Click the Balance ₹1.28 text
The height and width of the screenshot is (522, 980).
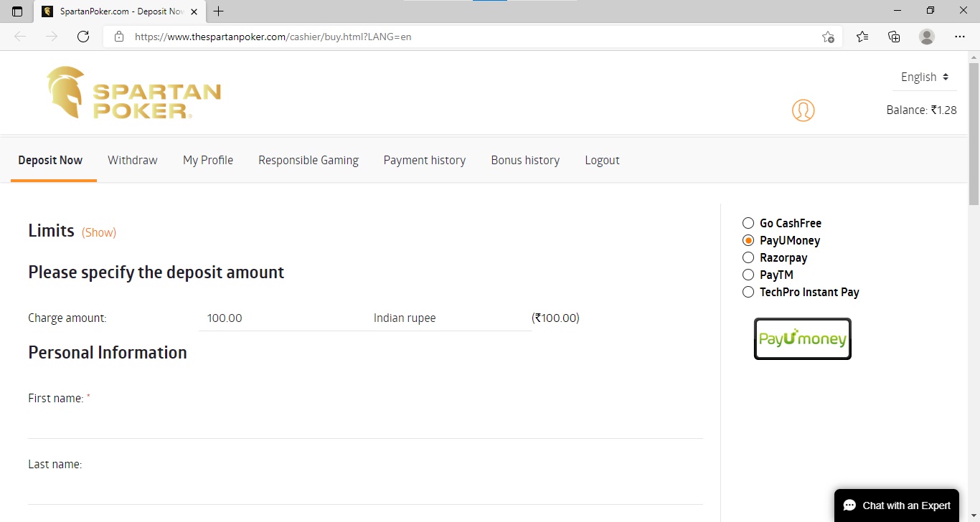(921, 110)
